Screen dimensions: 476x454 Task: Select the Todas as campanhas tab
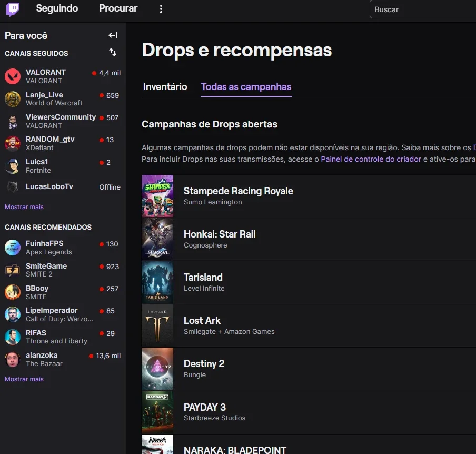click(246, 87)
